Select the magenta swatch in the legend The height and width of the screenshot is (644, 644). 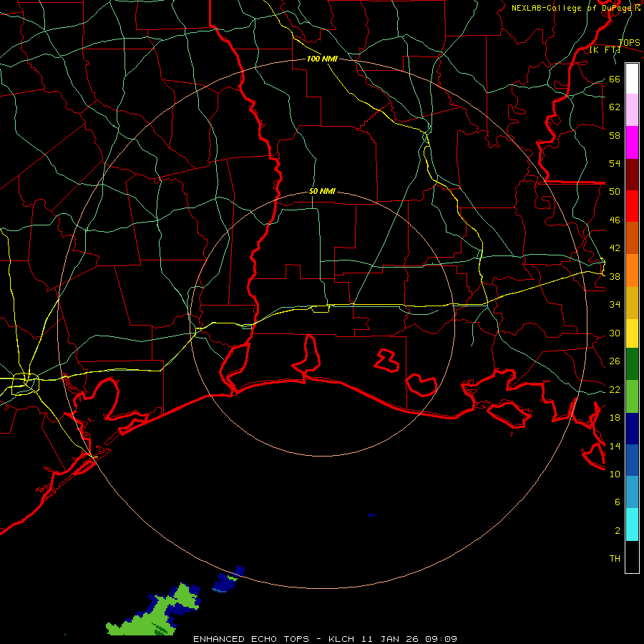pos(632,142)
